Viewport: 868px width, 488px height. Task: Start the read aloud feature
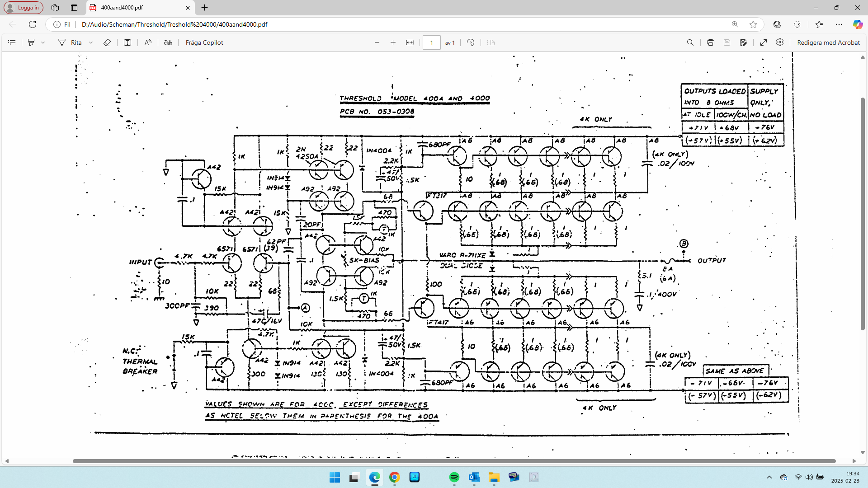148,42
